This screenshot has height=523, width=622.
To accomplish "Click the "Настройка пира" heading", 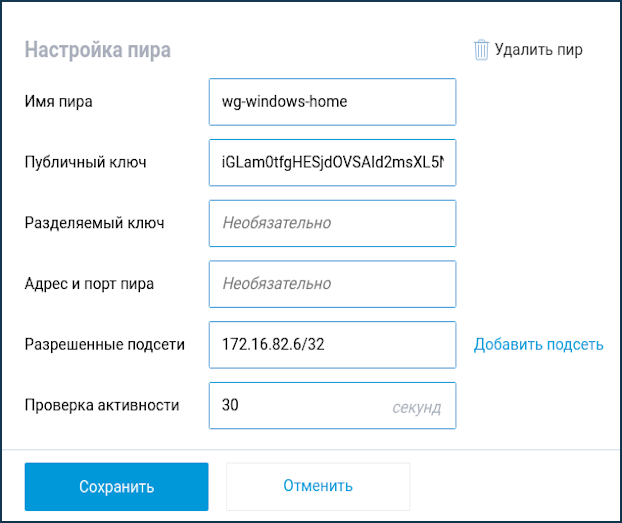I will (x=98, y=50).
